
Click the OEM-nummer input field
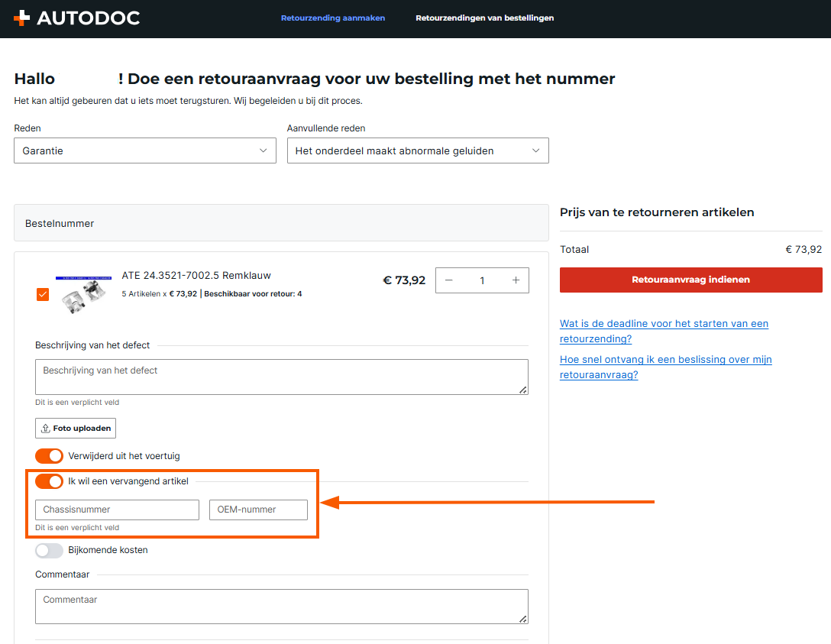point(258,510)
